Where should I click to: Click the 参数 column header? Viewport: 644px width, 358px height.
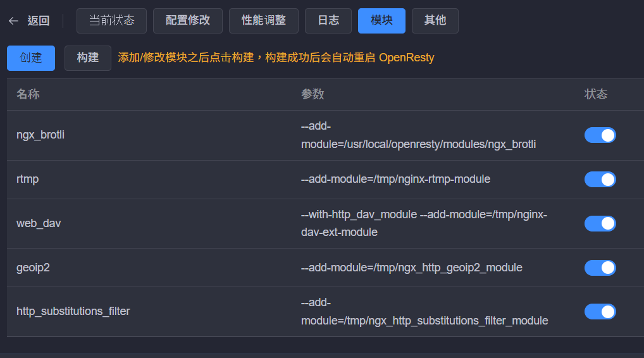pos(313,94)
